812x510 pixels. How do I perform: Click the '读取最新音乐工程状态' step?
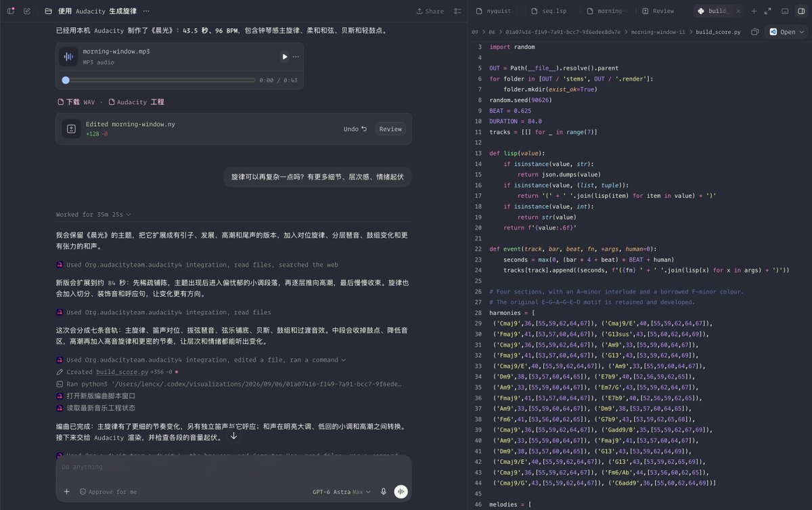(x=101, y=408)
